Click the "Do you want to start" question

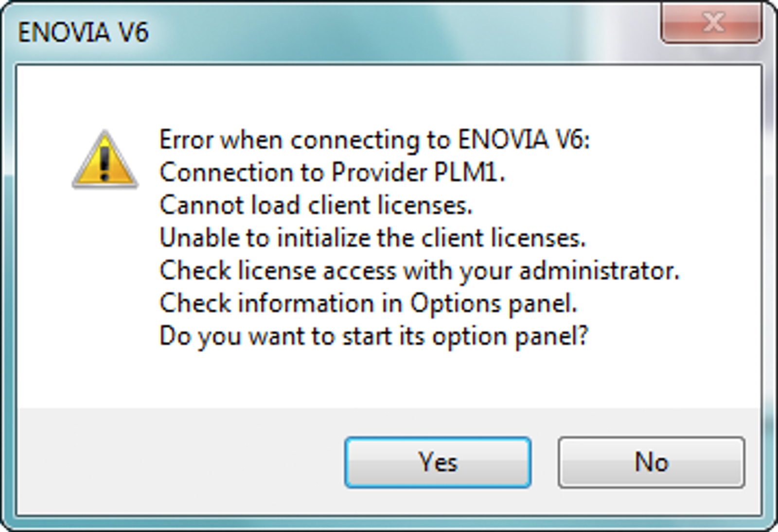373,336
